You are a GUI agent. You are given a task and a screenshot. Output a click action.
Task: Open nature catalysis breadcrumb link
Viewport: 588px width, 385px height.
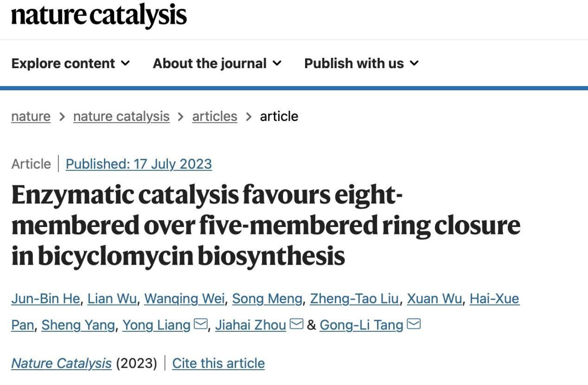[121, 116]
